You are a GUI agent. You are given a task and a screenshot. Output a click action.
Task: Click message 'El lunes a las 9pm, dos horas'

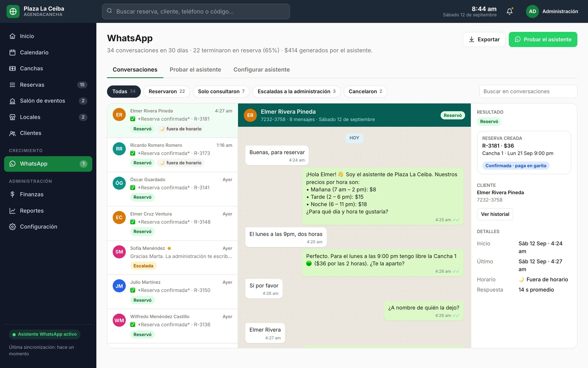(x=286, y=237)
